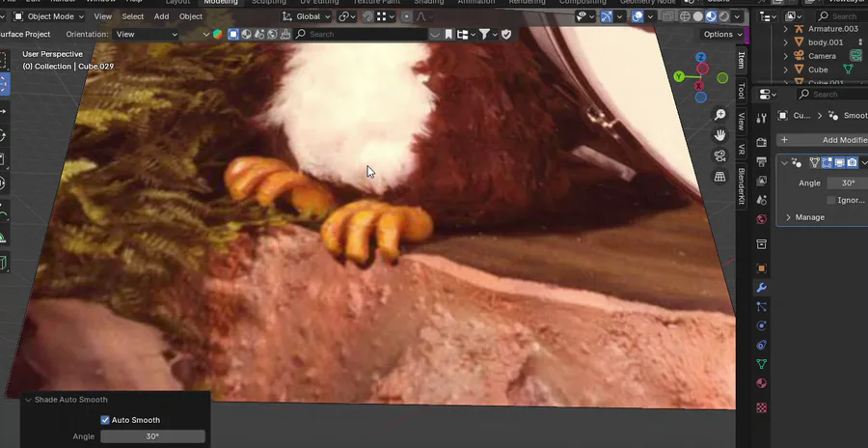Screen dimensions: 868x448
Task: Toggle X-ray mode in the viewport header
Action: point(668,16)
